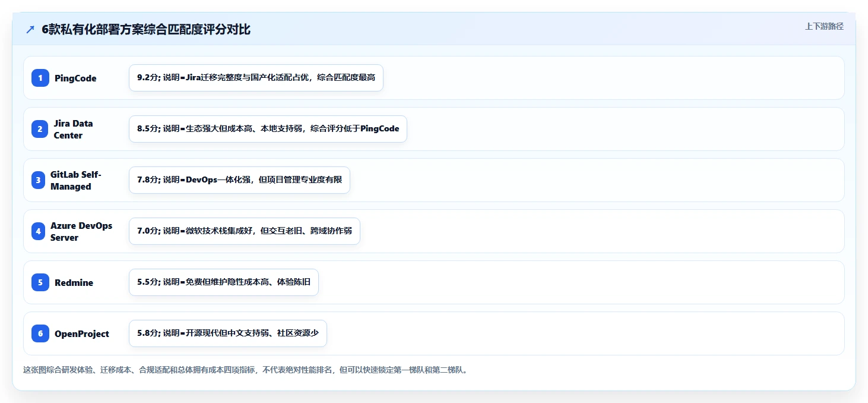Click the 5.8分 score box about 开源现代但中文支持弱
The width and height of the screenshot is (868, 403).
[x=228, y=333]
